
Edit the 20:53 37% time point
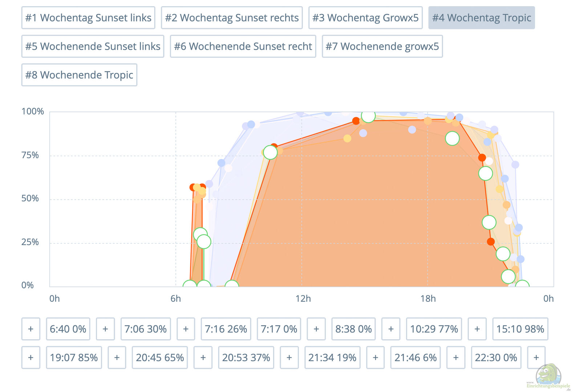coord(246,358)
